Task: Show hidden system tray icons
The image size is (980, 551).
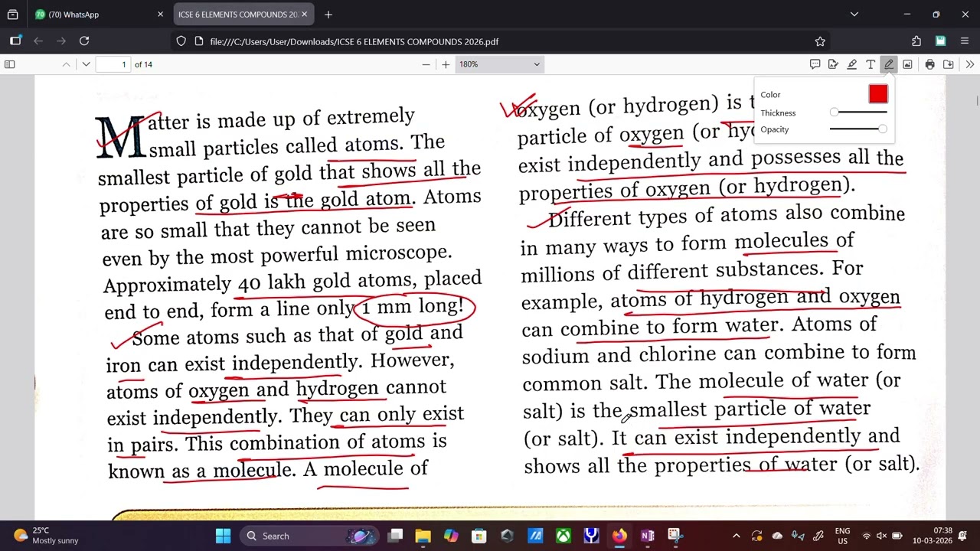Action: point(737,536)
